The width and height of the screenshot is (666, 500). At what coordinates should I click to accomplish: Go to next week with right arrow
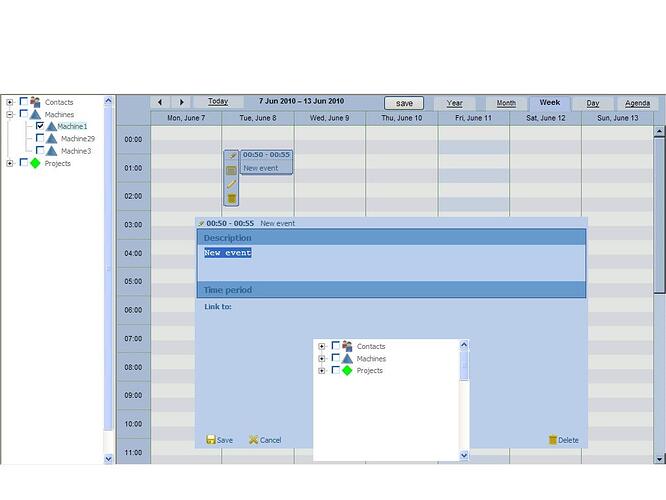pos(181,102)
